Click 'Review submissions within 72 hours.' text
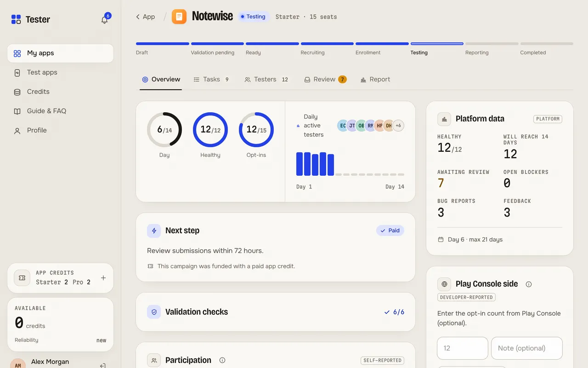588x368 pixels. (x=205, y=251)
